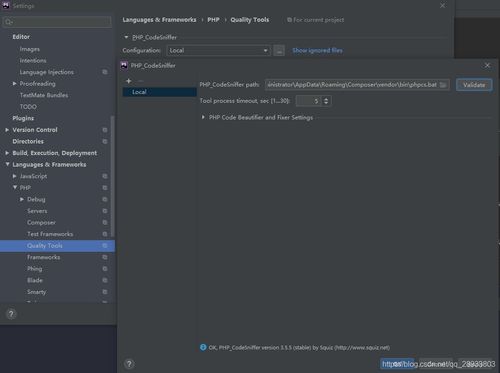Image resolution: width=500 pixels, height=373 pixels.
Task: Close the Settings window
Action: click(x=442, y=6)
